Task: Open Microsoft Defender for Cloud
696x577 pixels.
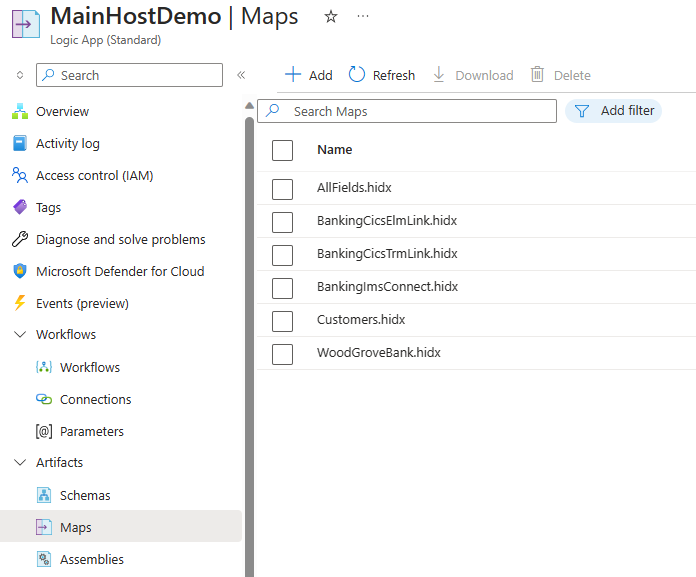Action: click(120, 271)
